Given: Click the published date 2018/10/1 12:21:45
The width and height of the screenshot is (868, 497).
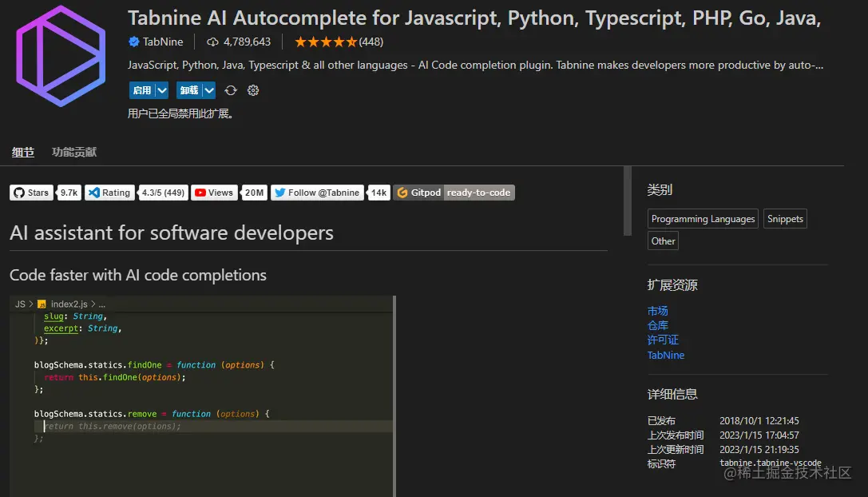Looking at the screenshot, I should coord(759,420).
